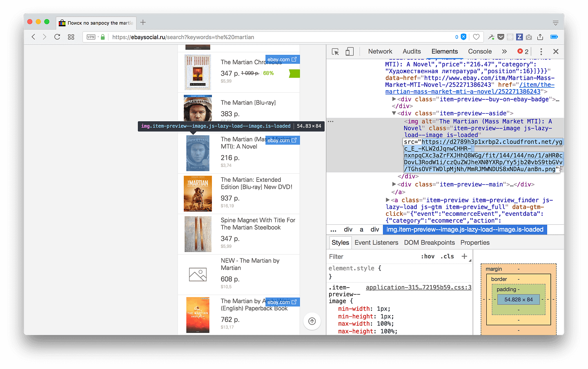Open the application-315 css source link
The image size is (588, 369).
(419, 287)
